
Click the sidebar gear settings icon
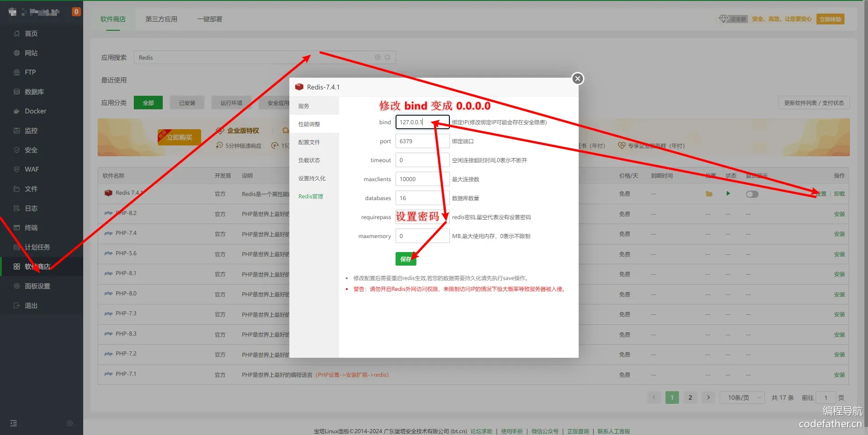[70, 423]
